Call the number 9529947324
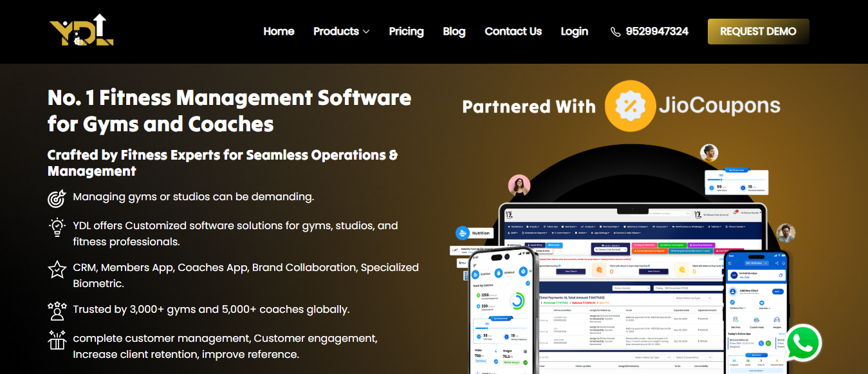 657,31
